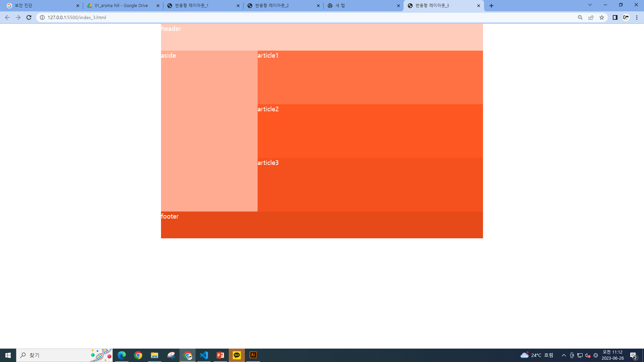This screenshot has width=644, height=362.
Task: Reload the current page
Action: 29,17
